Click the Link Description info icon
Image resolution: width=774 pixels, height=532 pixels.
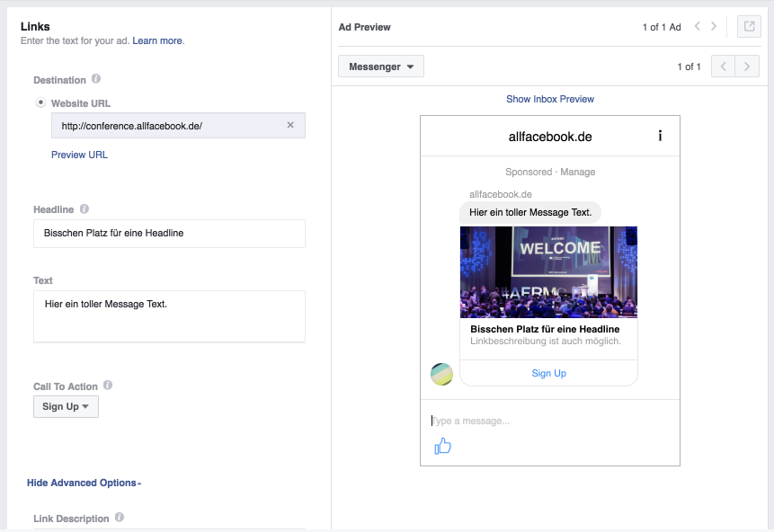coord(120,518)
